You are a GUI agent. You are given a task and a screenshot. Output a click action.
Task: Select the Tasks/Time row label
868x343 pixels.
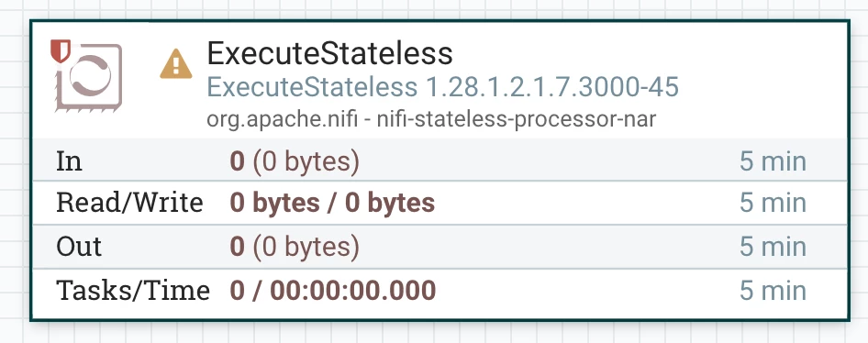pos(133,291)
